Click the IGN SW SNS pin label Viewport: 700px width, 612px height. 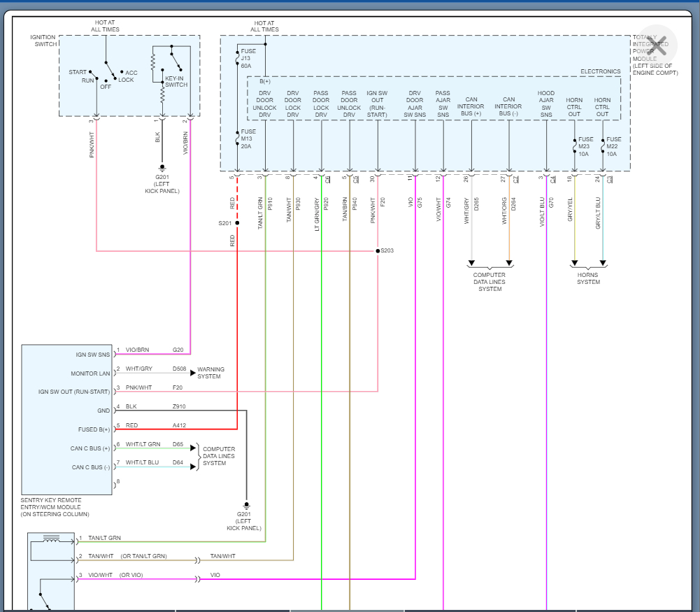[93, 355]
